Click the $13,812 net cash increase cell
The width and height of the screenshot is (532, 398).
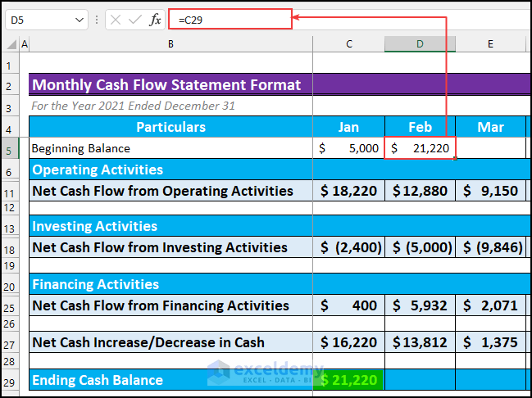(420, 342)
